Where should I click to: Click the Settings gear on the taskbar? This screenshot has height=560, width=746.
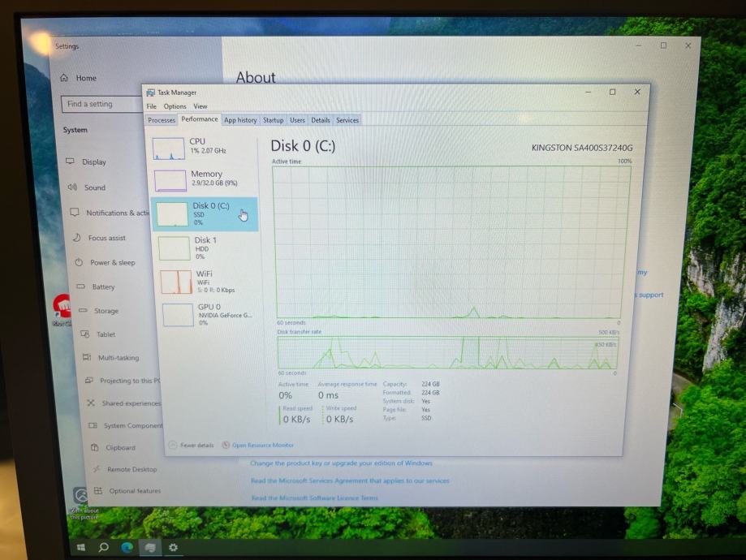coord(173,548)
